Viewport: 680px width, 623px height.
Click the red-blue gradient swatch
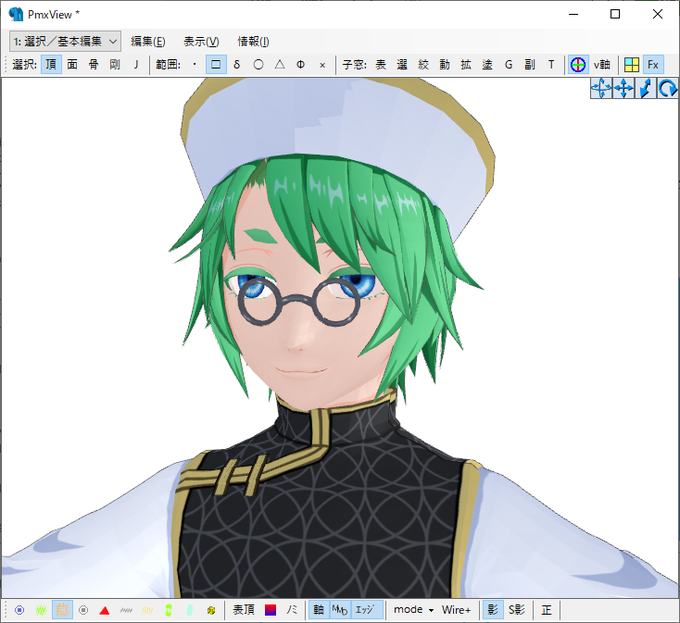[270, 610]
